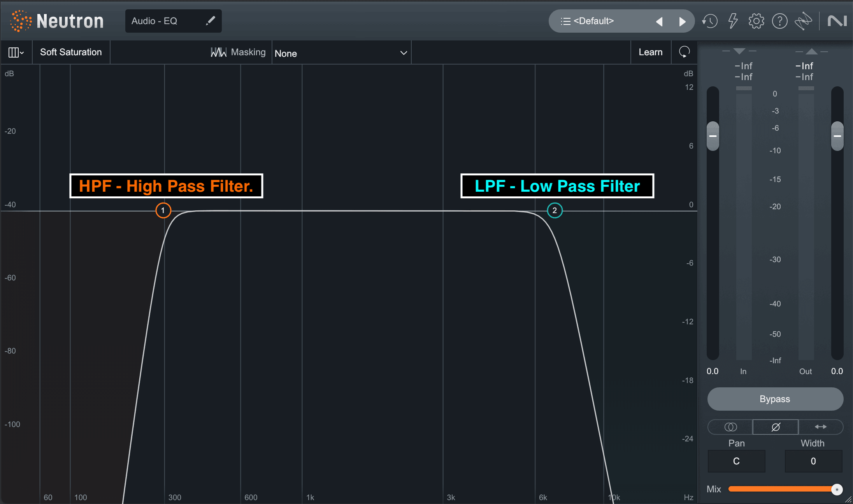This screenshot has width=853, height=504.
Task: Click the reset circular arrow icon
Action: click(684, 52)
